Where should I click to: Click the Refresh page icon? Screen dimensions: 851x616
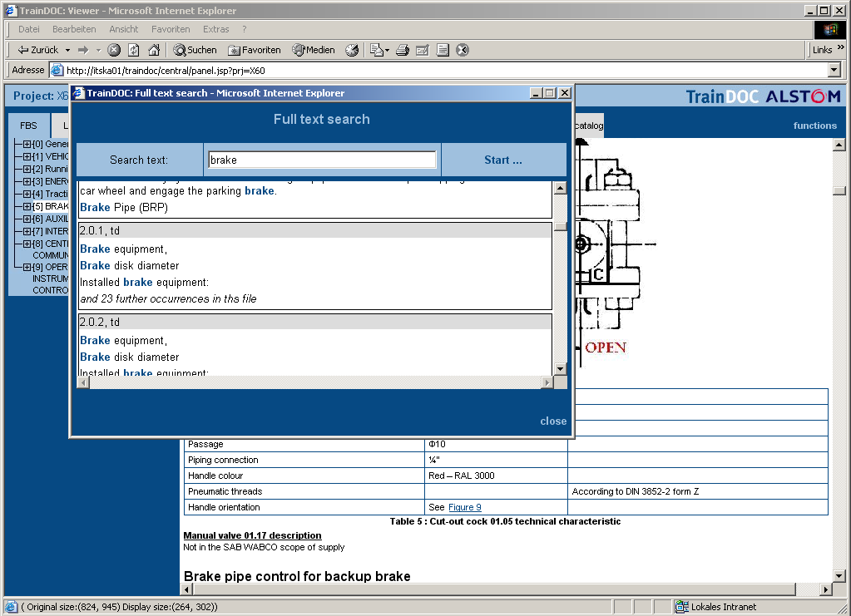[133, 50]
